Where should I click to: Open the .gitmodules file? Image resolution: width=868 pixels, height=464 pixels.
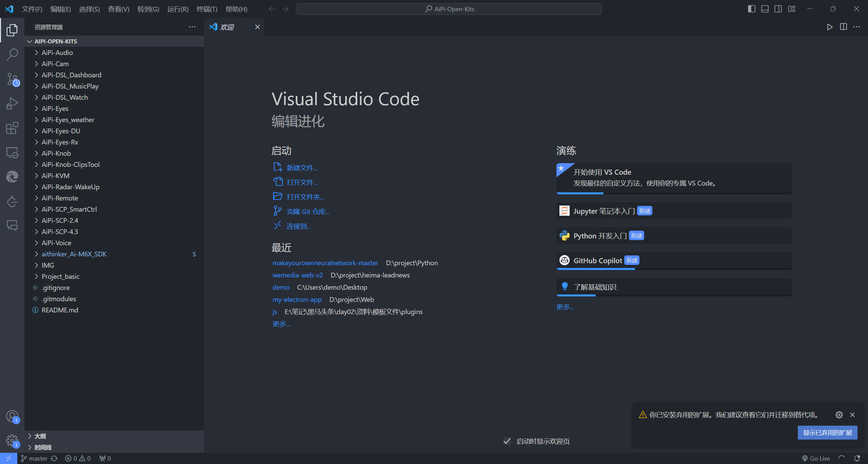pyautogui.click(x=115, y=299)
